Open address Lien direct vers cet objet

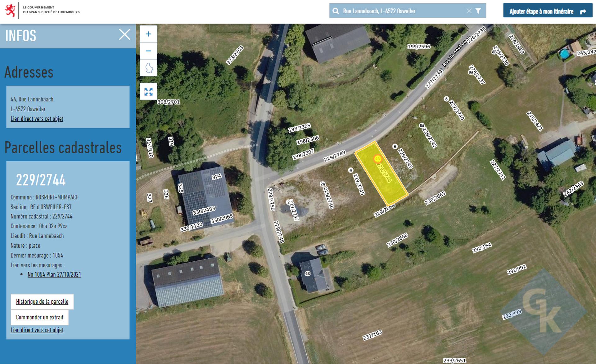click(37, 119)
